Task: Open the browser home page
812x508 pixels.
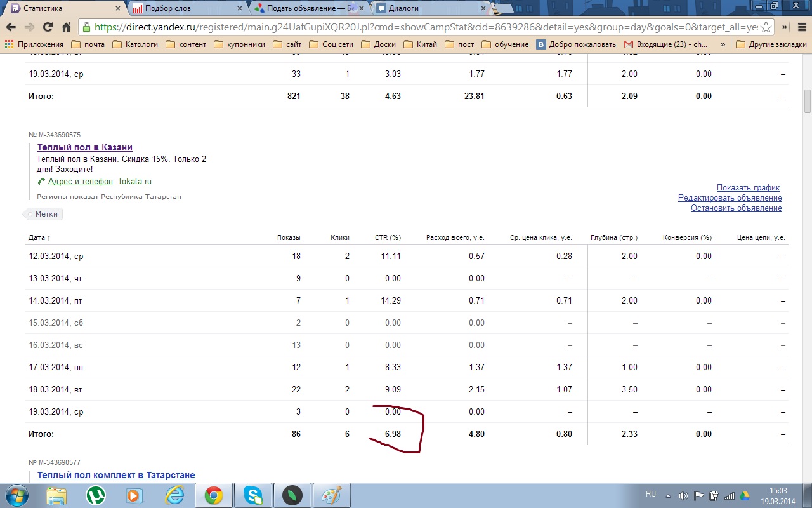Action: [66, 27]
